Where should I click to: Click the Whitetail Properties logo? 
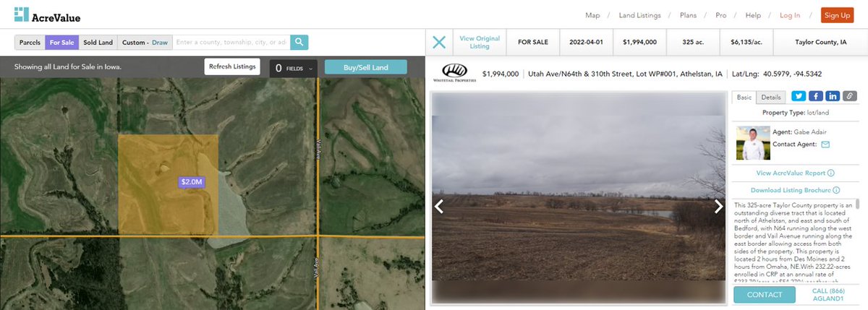point(454,73)
